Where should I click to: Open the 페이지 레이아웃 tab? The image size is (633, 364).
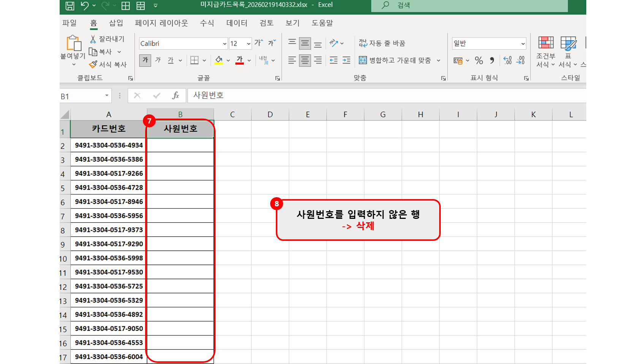[161, 23]
